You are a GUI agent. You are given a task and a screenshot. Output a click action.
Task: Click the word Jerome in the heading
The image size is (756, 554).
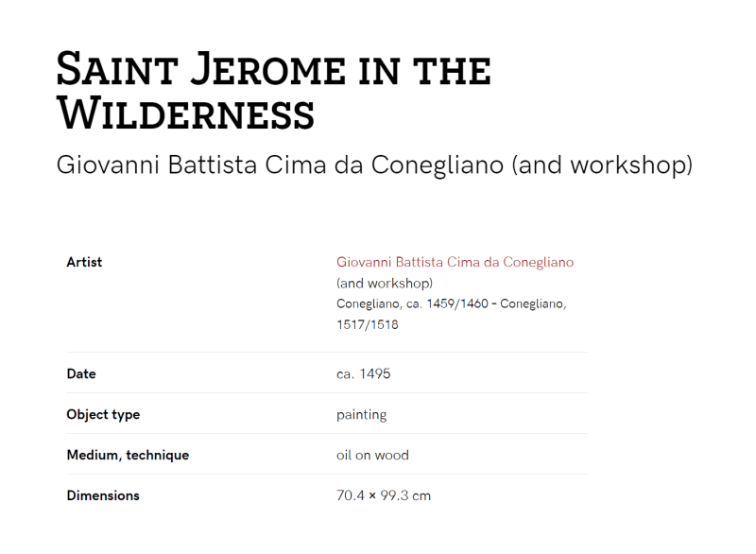coord(268,70)
